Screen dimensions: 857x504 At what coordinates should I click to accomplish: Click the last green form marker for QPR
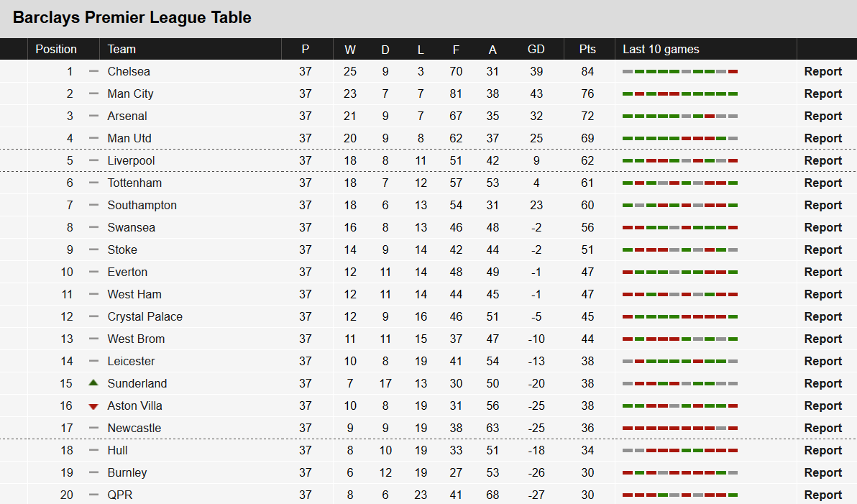733,495
